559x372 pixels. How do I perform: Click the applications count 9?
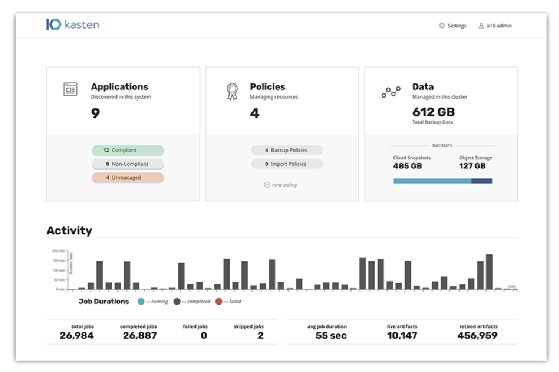95,113
